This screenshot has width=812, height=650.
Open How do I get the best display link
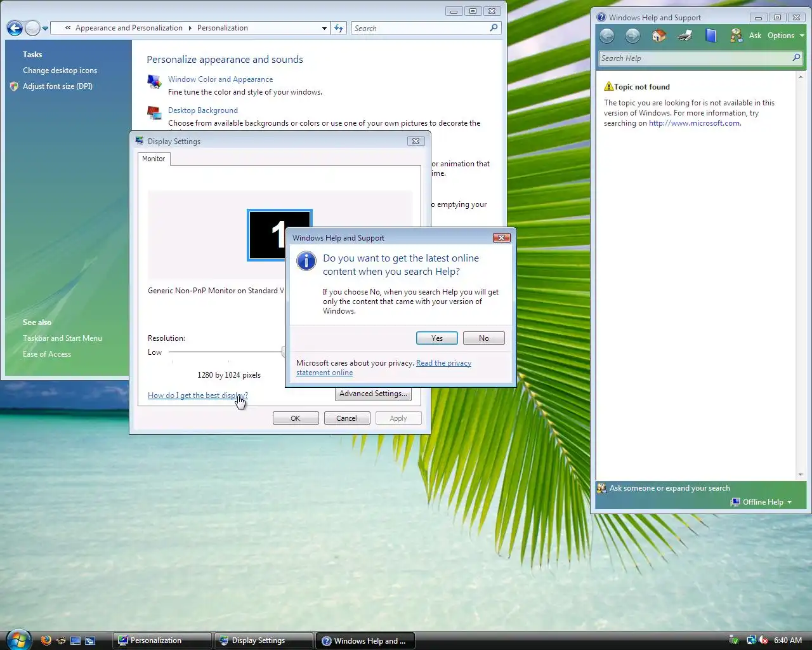pos(197,395)
